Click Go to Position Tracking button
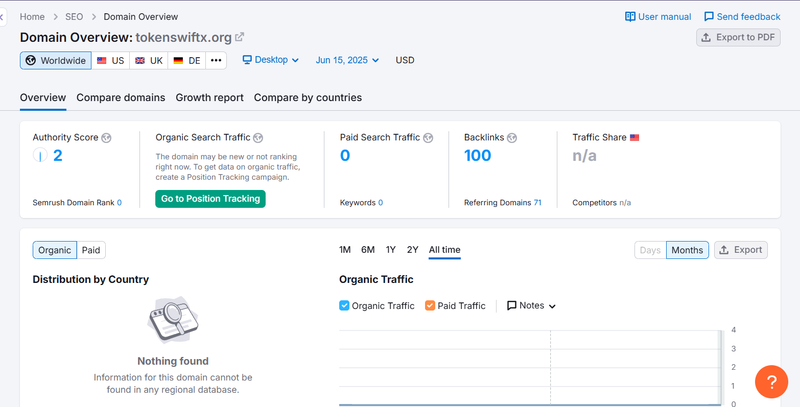This screenshot has width=800, height=407. (210, 199)
